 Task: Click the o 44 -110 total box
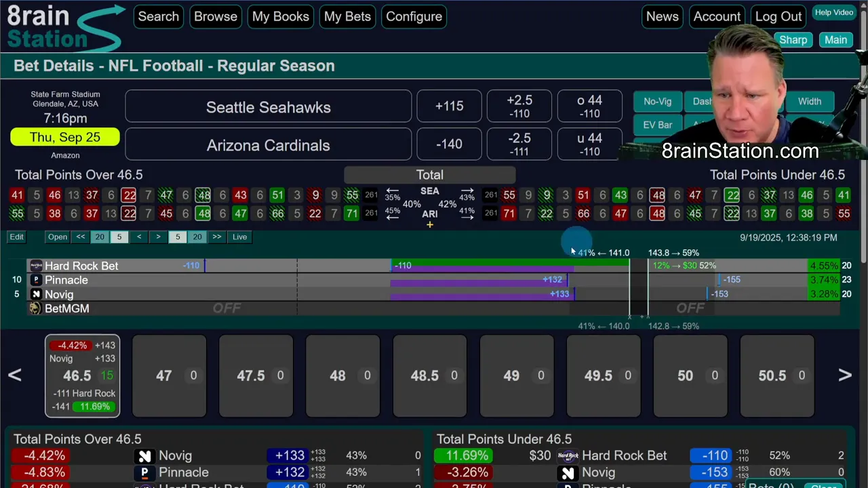point(589,107)
